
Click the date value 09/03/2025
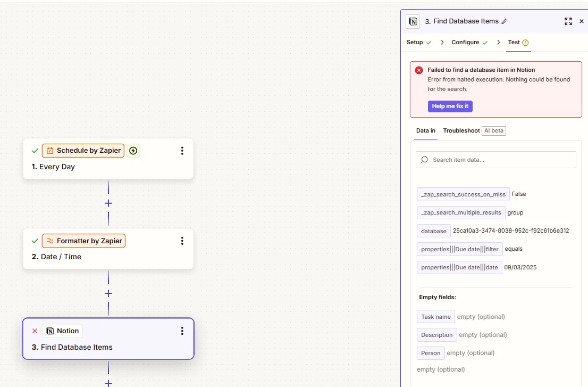tap(520, 267)
